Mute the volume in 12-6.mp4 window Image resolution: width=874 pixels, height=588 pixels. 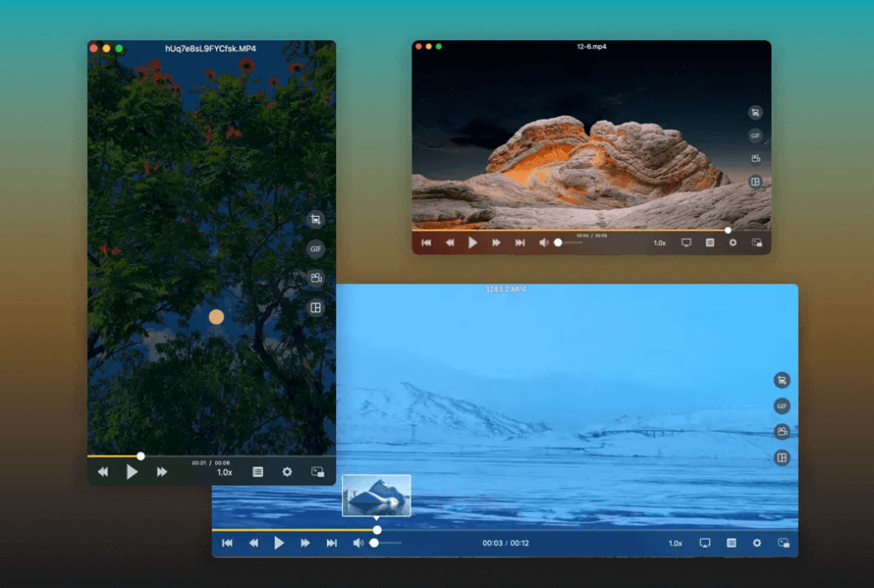544,242
